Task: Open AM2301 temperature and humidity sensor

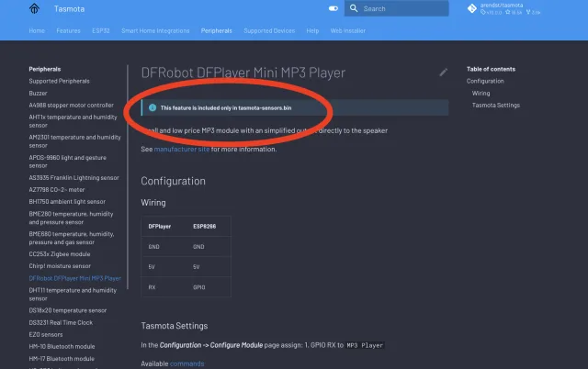Action: pyautogui.click(x=75, y=141)
